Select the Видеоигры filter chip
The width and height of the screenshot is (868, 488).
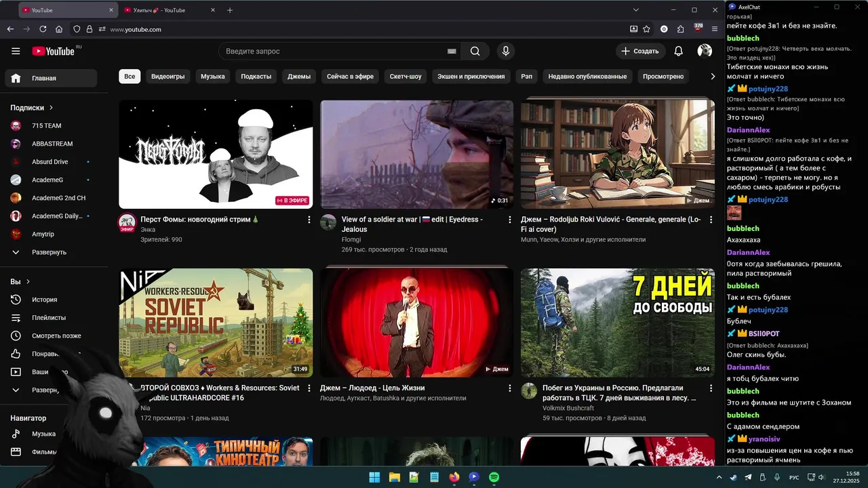click(x=167, y=77)
